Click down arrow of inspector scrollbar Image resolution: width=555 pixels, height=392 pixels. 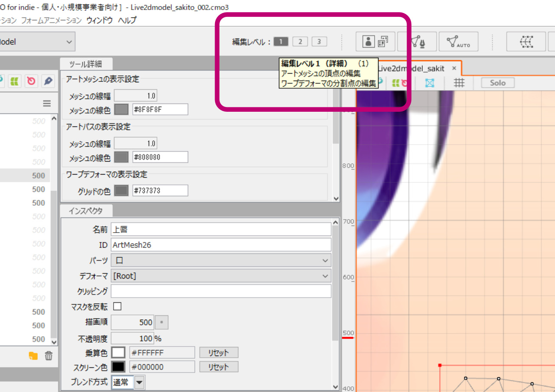336,387
